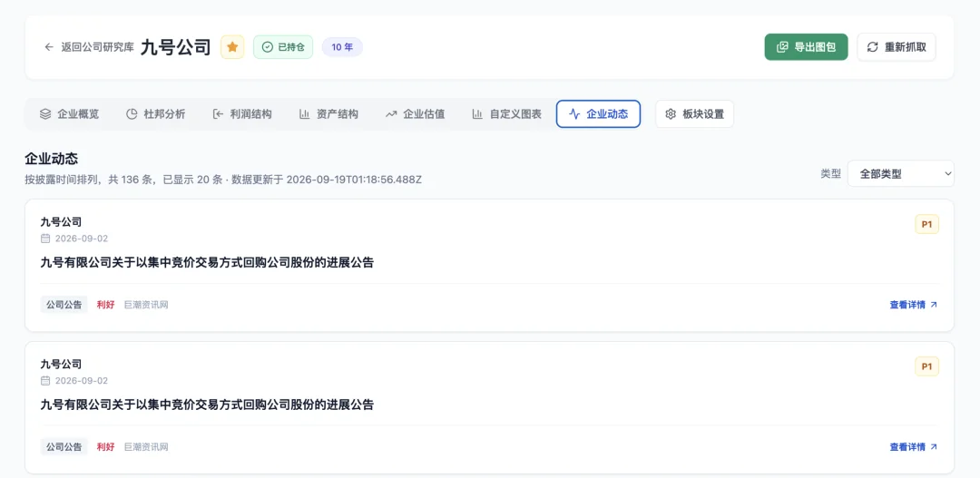The height and width of the screenshot is (478, 980).
Task: Click calendar icon on the second card
Action: (x=45, y=381)
